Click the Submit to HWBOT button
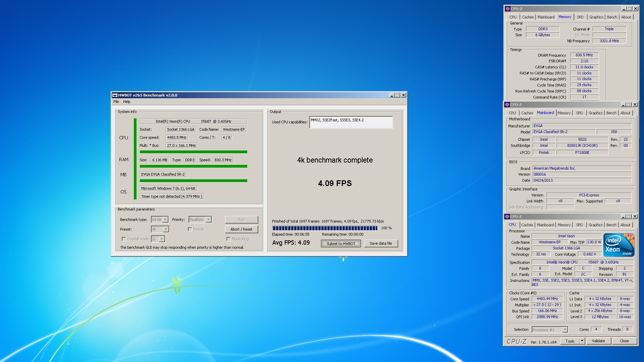 pos(341,244)
